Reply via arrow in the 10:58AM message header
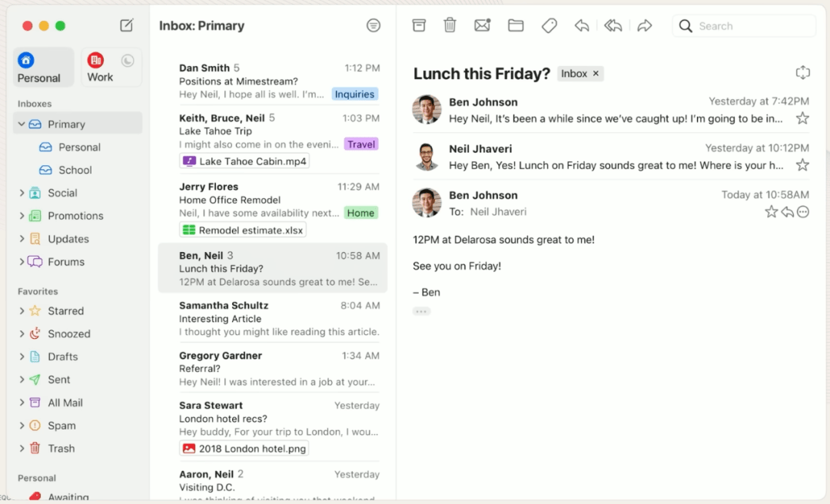Viewport: 830px width, 504px height. coord(787,212)
